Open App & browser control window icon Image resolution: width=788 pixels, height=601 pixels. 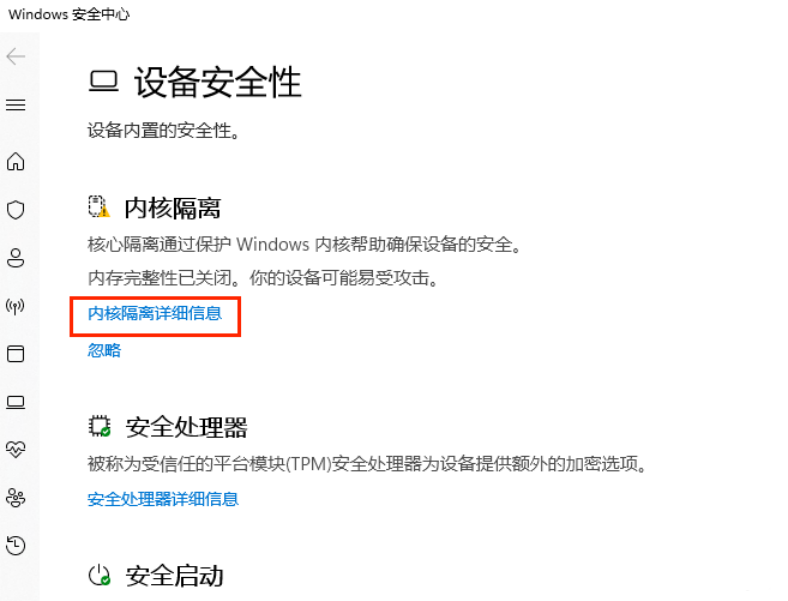(16, 354)
